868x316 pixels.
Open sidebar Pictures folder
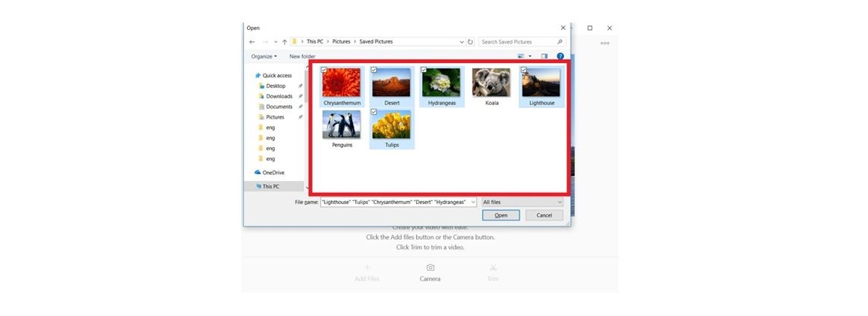click(x=271, y=117)
